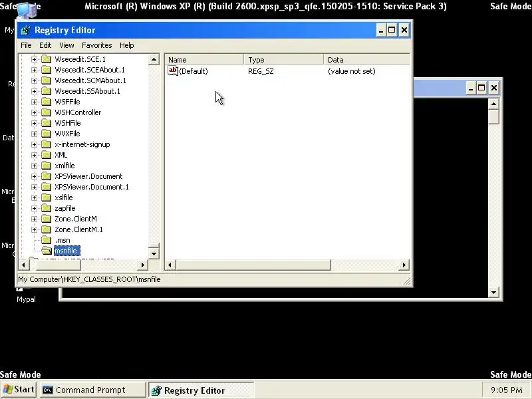This screenshot has width=532, height=399.
Task: Select the xmlfile folder icon
Action: pos(46,166)
